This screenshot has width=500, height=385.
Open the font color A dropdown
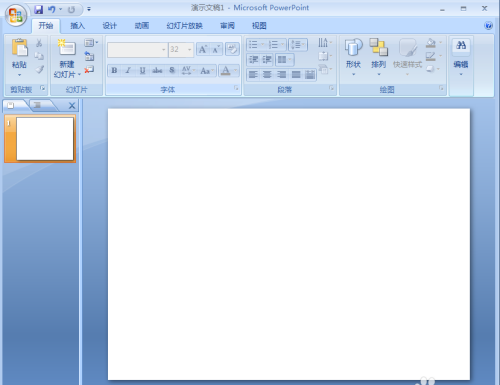tap(235, 70)
